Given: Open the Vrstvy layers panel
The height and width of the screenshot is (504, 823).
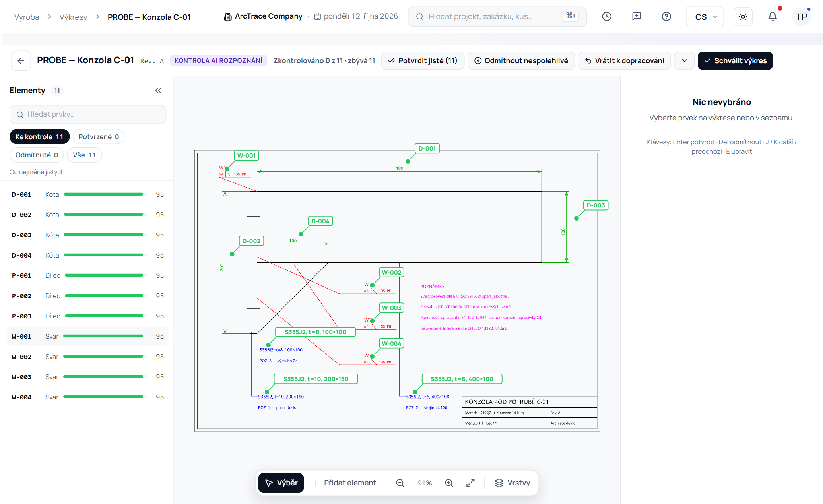Looking at the screenshot, I should (x=512, y=483).
